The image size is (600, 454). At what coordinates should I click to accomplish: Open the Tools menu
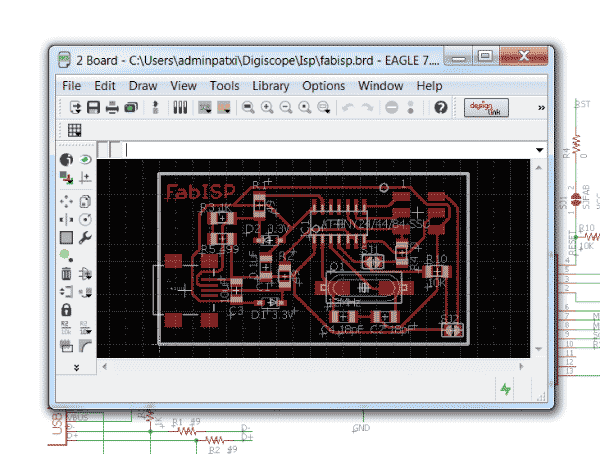224,86
